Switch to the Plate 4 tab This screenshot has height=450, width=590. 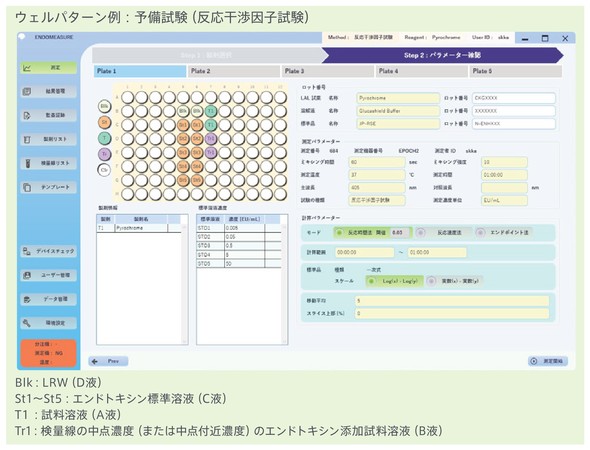click(422, 71)
